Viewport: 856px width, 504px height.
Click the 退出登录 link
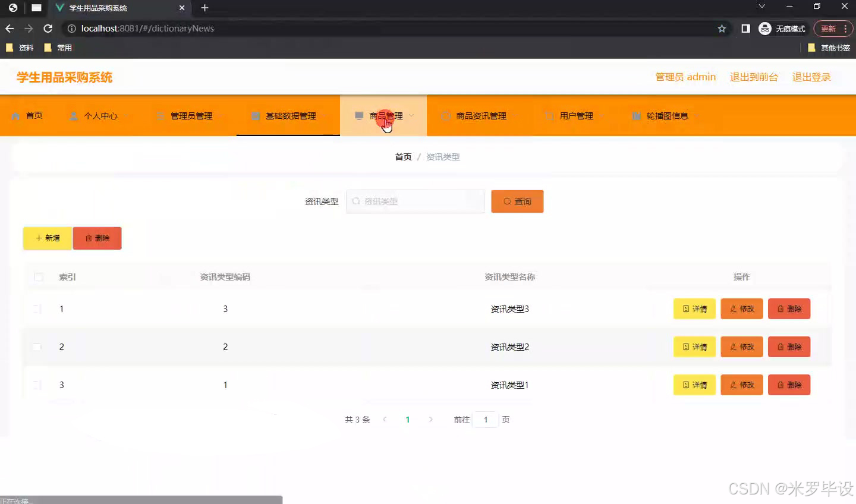tap(811, 77)
